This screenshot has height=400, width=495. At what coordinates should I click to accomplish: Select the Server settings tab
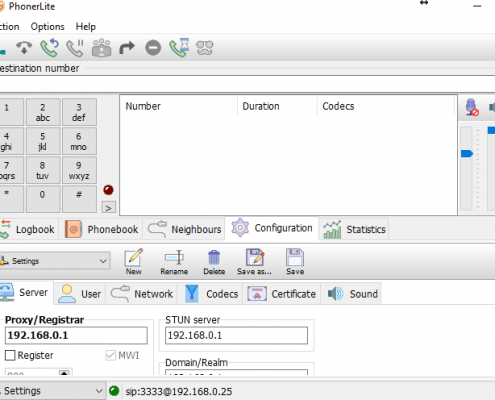click(25, 293)
